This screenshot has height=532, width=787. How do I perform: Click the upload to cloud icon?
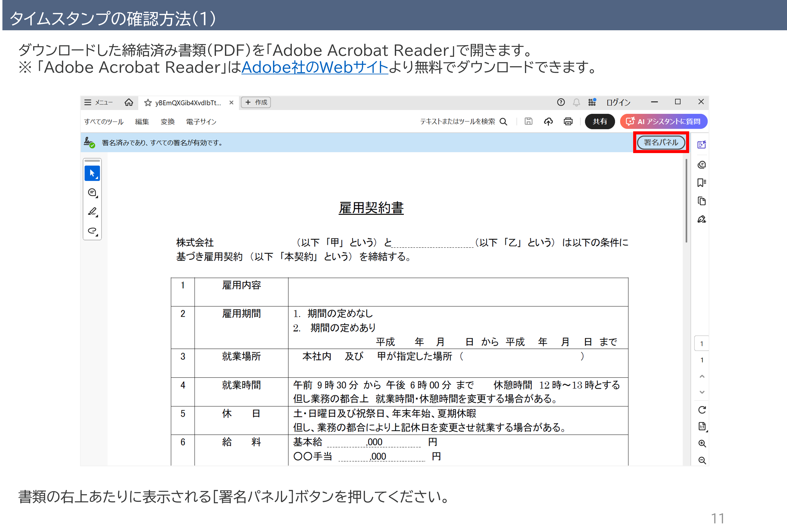pos(548,121)
